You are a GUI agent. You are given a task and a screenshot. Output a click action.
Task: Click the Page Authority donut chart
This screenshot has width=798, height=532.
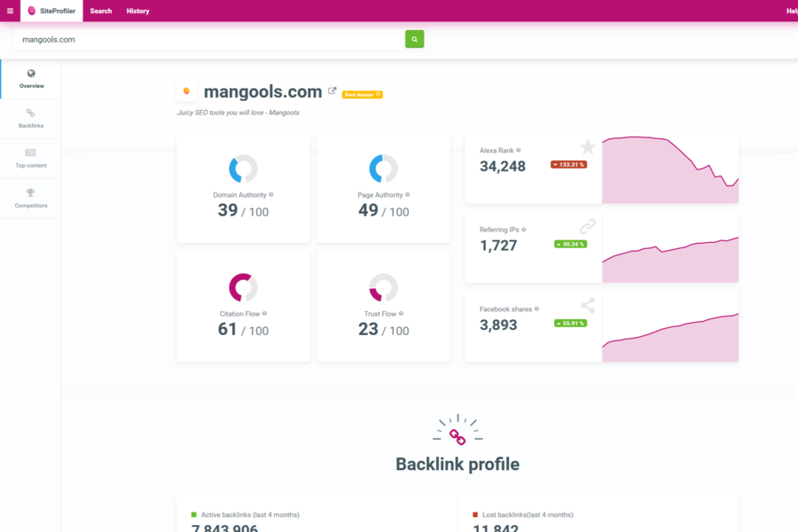click(x=383, y=168)
